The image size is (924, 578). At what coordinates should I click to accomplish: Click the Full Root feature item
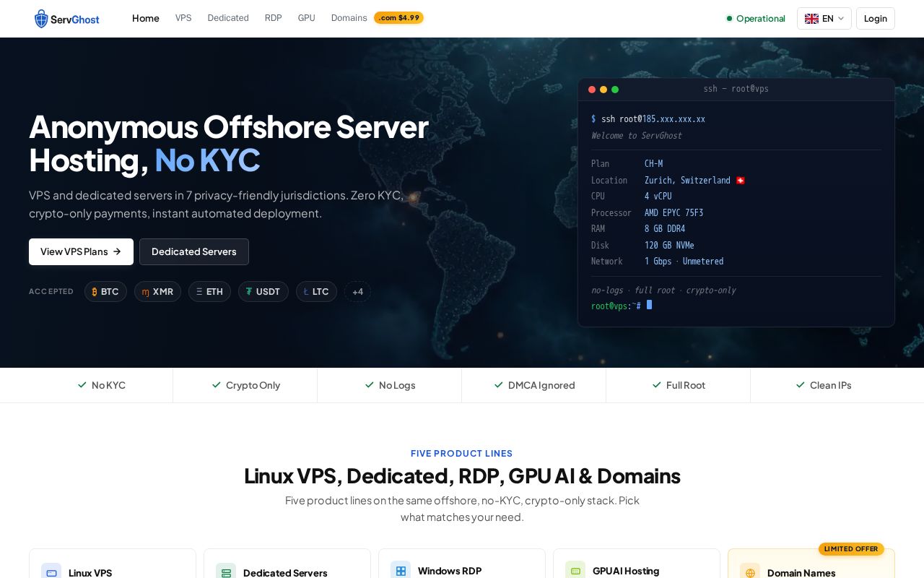tap(679, 385)
